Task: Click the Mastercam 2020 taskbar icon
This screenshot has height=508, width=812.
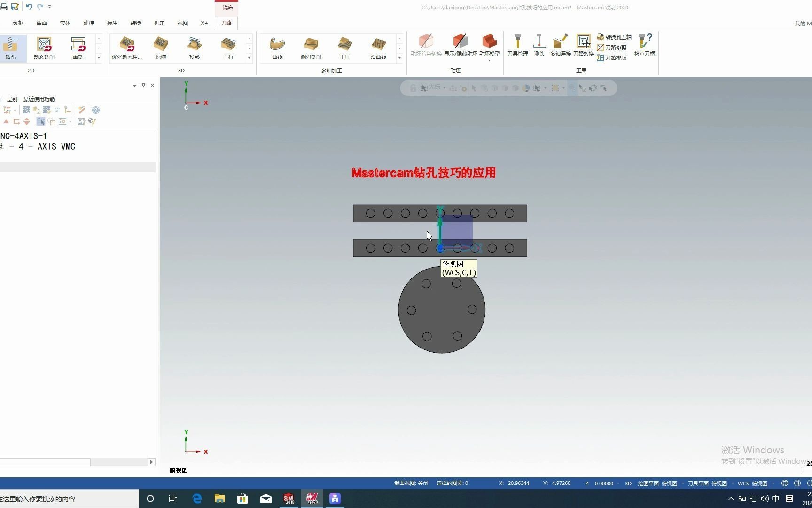Action: click(312, 499)
